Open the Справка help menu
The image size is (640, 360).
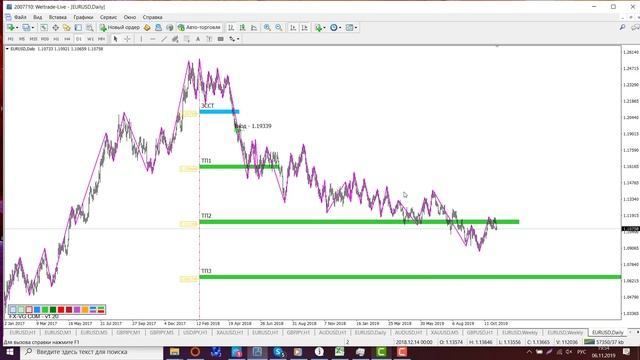(x=153, y=17)
